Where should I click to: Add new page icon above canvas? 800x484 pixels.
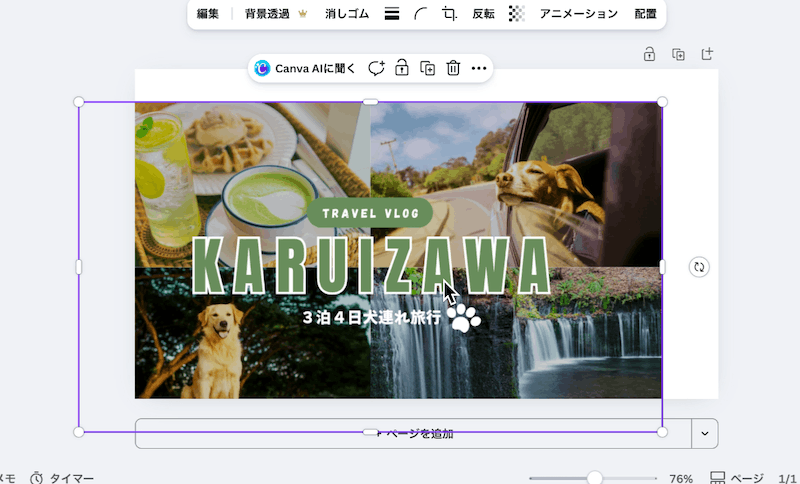pyautogui.click(x=707, y=54)
